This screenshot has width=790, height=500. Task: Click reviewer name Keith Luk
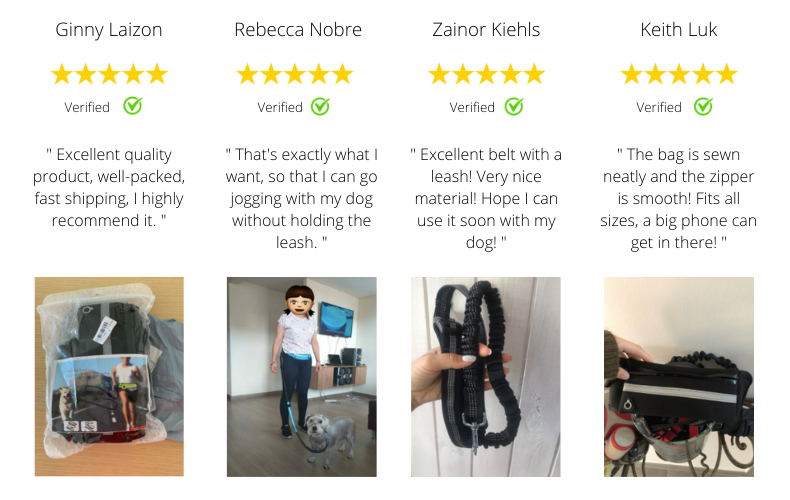coord(679,29)
